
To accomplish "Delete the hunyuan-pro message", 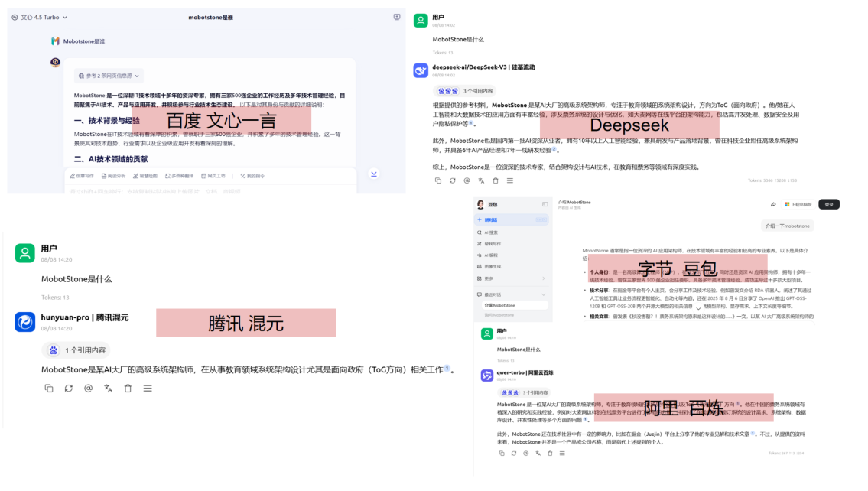I will point(128,389).
